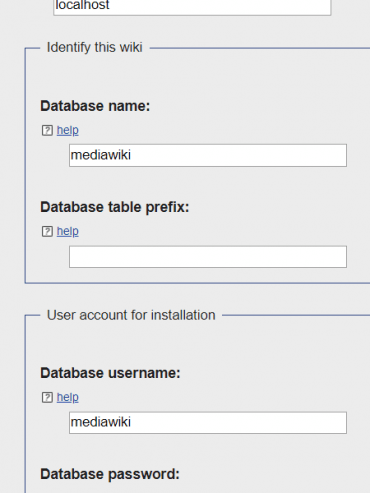Focus the Database name input field
The image size is (370, 493).
208,155
